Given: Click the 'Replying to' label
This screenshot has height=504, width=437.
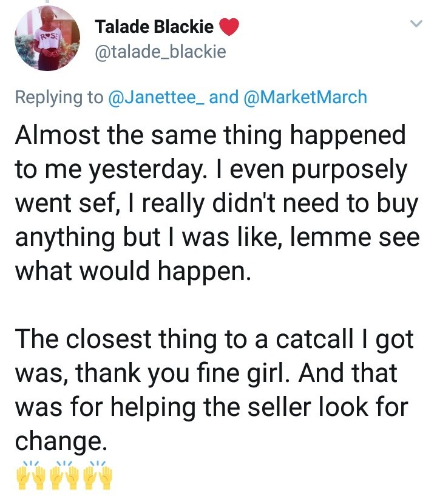Looking at the screenshot, I should point(59,97).
